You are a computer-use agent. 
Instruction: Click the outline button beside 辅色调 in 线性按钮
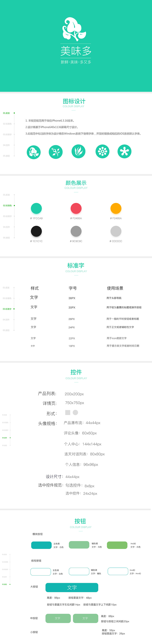(x=79, y=572)
